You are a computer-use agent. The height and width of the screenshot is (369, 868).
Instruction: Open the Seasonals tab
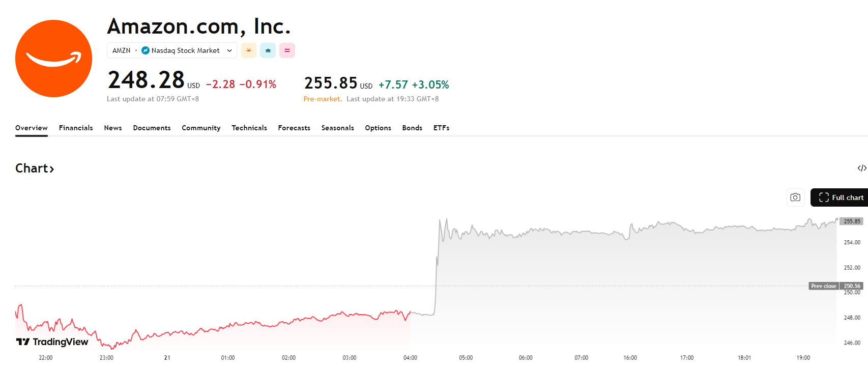point(337,128)
